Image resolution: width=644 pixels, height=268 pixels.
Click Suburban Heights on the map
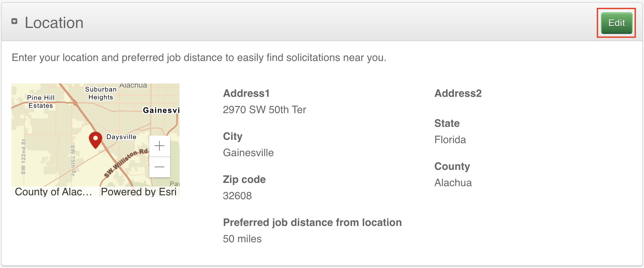pos(101,93)
